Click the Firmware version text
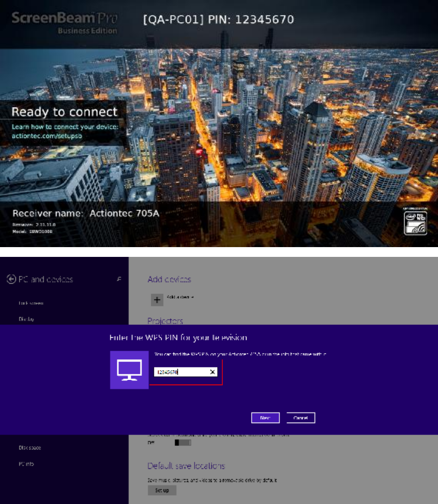This screenshot has width=438, height=504. (x=34, y=224)
